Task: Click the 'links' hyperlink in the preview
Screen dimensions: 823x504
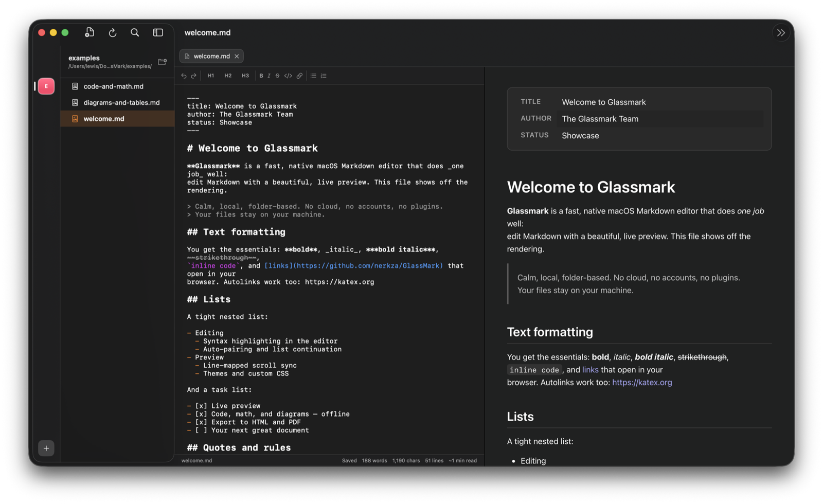Action: [x=590, y=370]
